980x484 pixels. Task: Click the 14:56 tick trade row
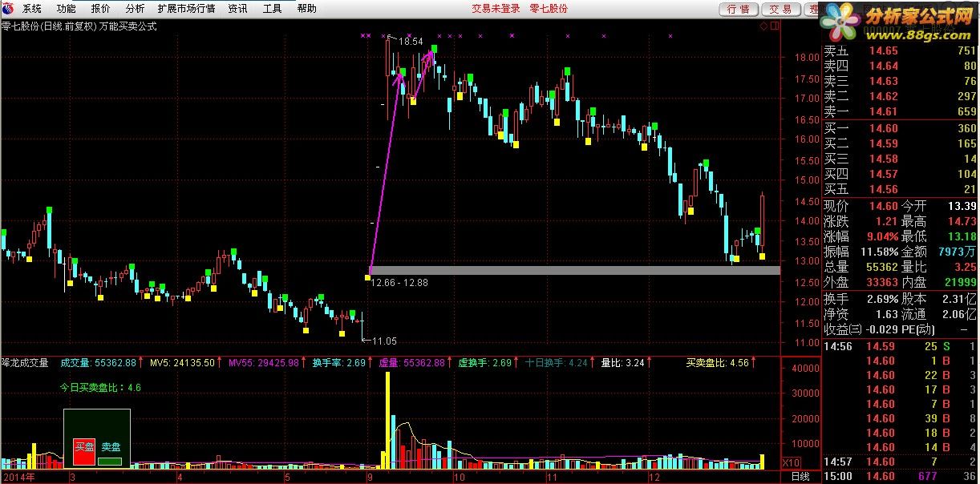(x=901, y=346)
